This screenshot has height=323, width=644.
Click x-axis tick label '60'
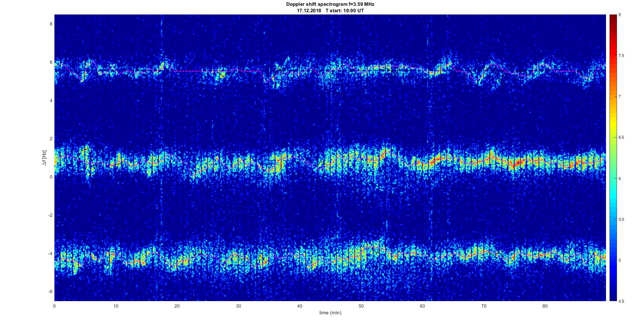coord(422,306)
